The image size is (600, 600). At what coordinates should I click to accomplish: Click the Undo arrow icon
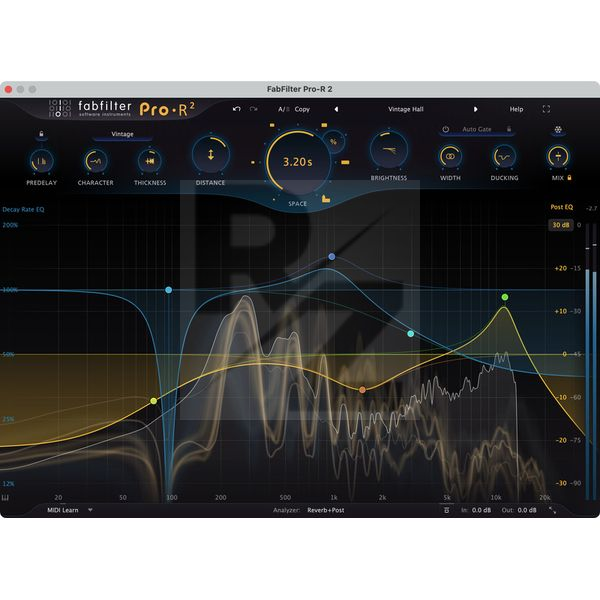236,109
